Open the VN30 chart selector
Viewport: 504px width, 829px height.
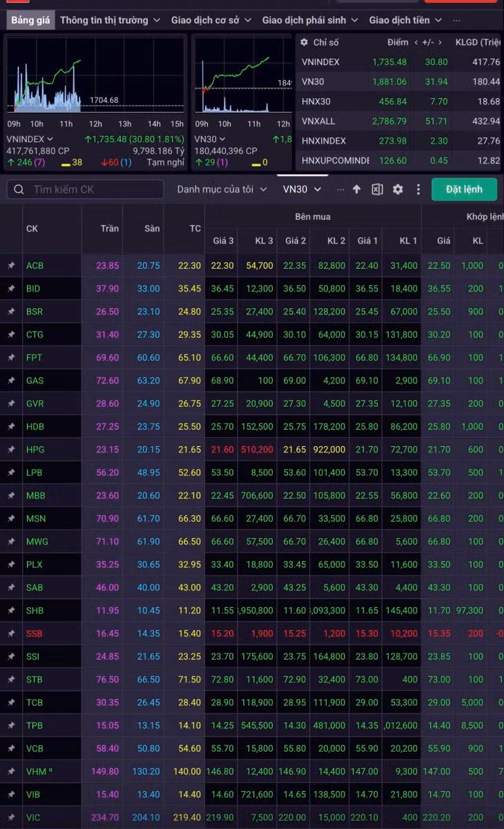211,139
